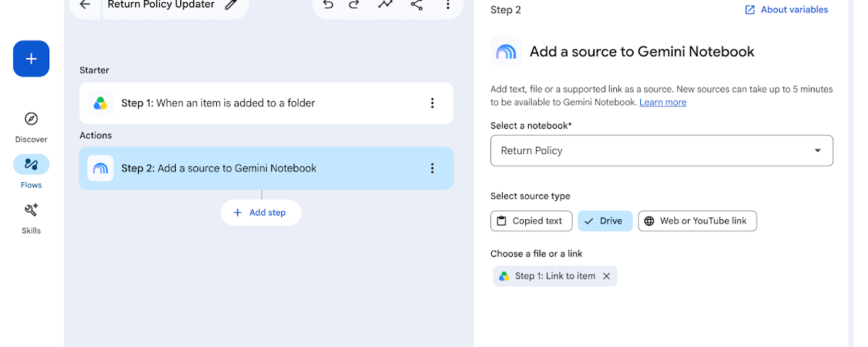
Task: Remove the Step 1 Link to item chip
Action: tap(606, 276)
